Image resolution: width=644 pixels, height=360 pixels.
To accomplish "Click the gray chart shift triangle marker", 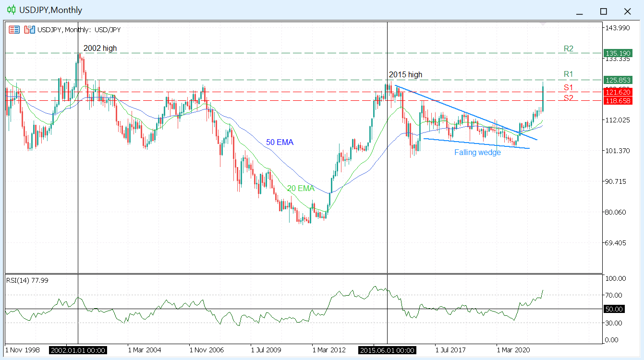I will 543,24.
